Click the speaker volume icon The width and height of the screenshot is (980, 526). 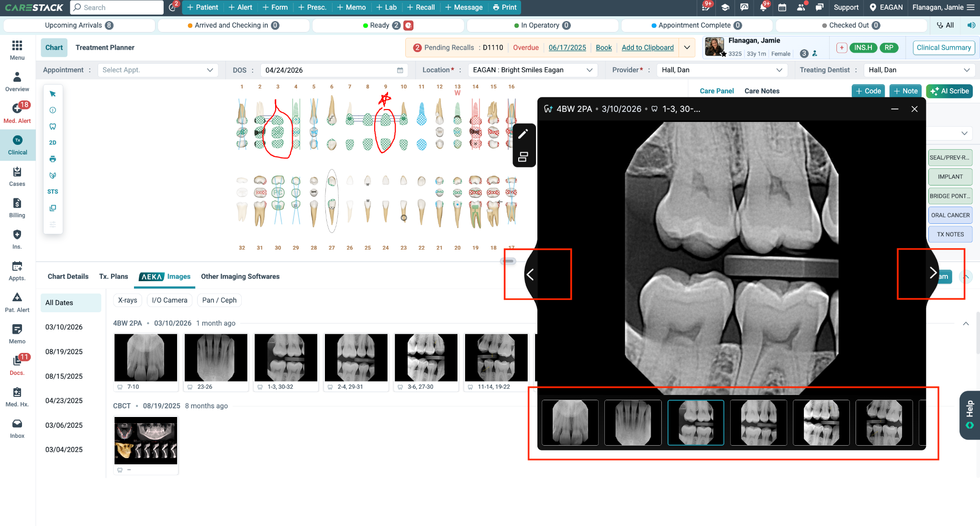pos(971,25)
